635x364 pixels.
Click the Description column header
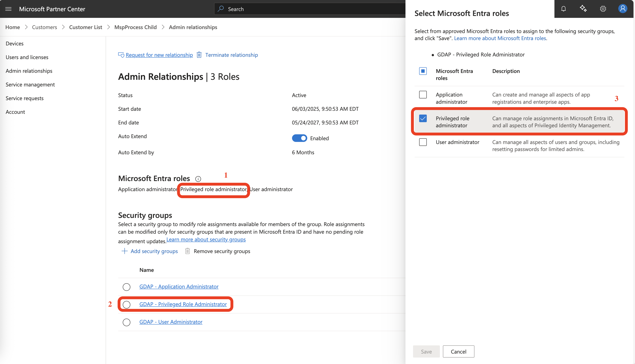(x=506, y=71)
